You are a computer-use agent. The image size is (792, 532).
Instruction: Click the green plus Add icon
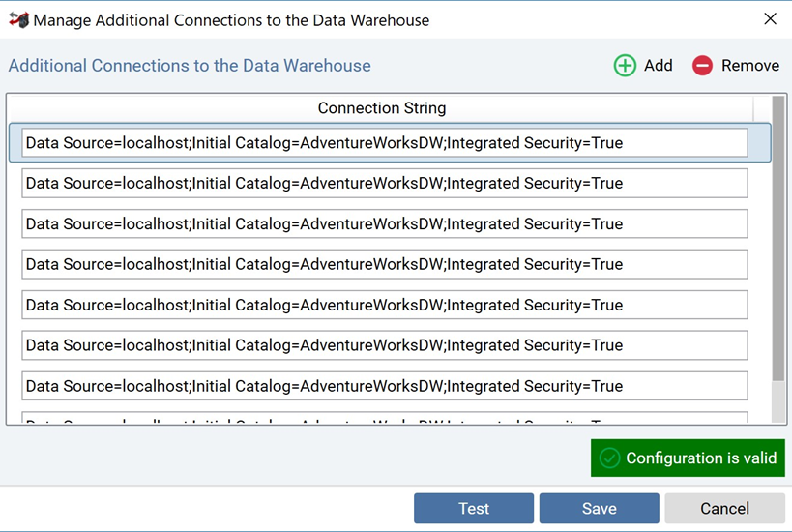(x=625, y=66)
